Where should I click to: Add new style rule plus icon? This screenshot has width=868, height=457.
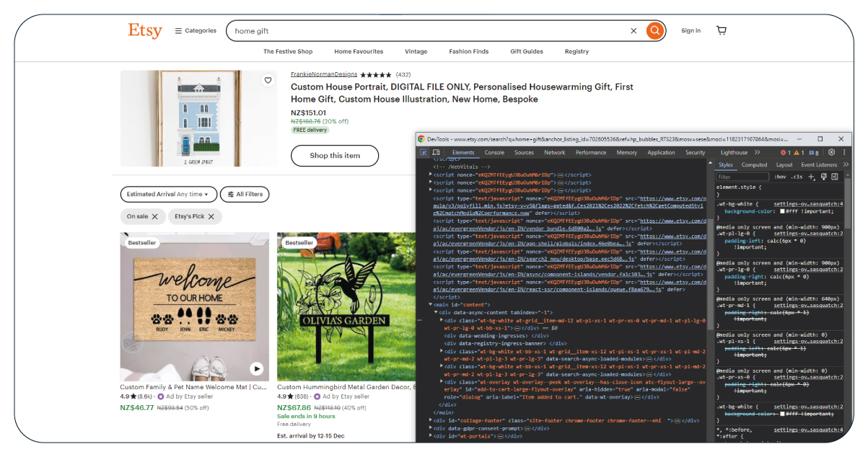point(812,177)
